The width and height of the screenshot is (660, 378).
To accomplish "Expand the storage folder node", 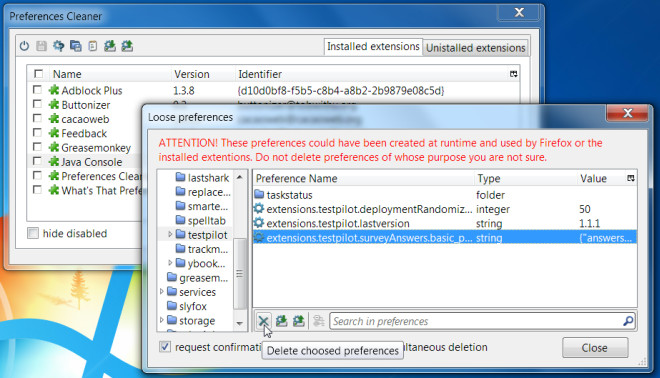I will point(162,320).
